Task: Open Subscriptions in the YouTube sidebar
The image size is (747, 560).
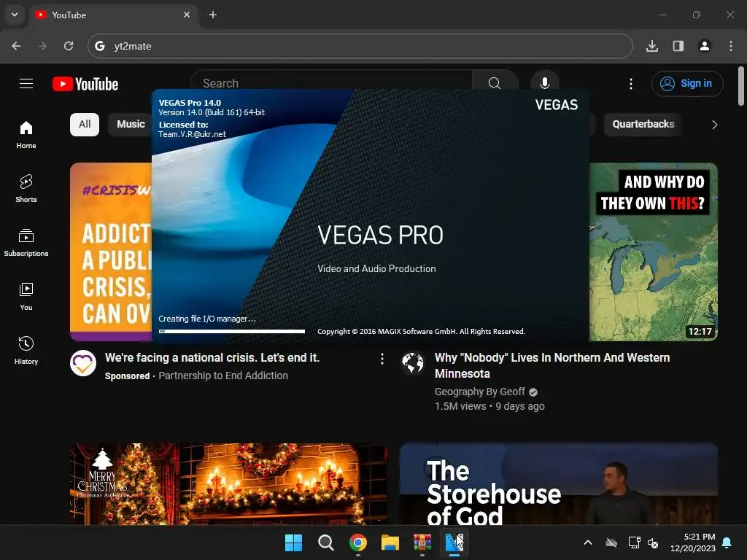Action: [26, 243]
